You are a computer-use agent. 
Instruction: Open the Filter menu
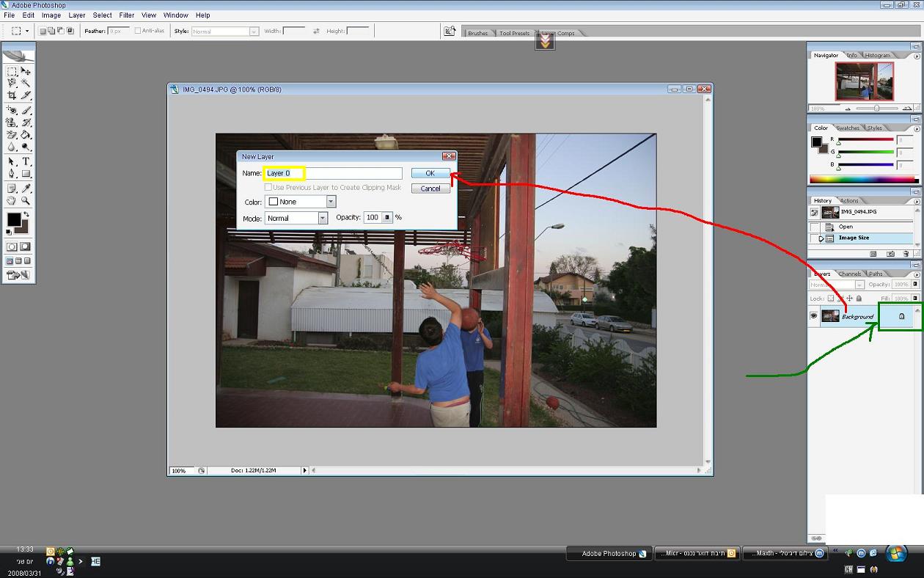(127, 15)
